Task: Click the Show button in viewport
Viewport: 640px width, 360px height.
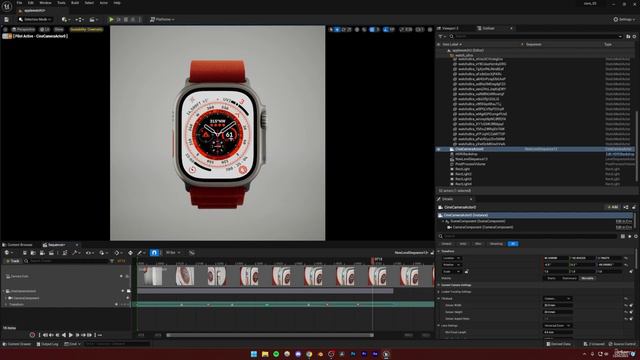Action: click(59, 29)
